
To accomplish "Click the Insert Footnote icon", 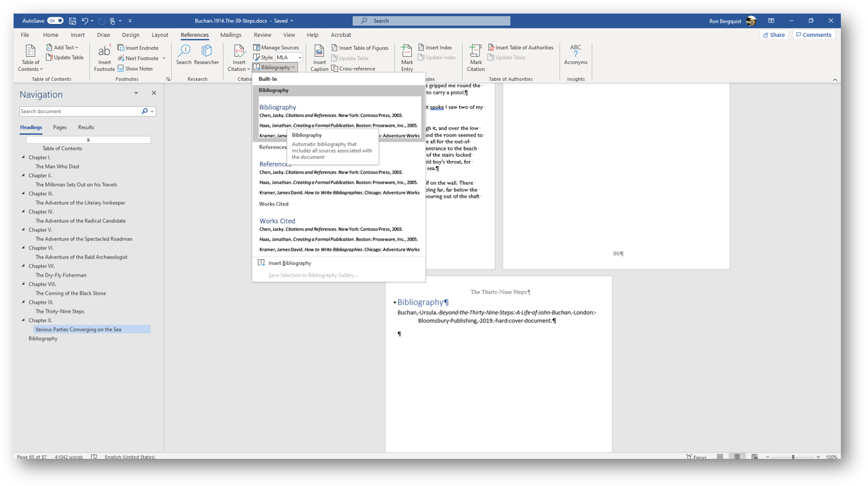I will pos(104,52).
